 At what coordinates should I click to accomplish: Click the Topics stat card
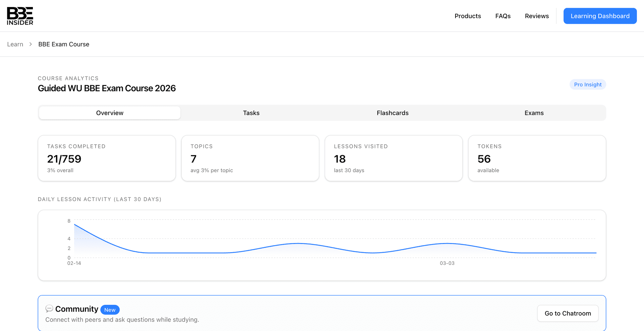pos(250,158)
